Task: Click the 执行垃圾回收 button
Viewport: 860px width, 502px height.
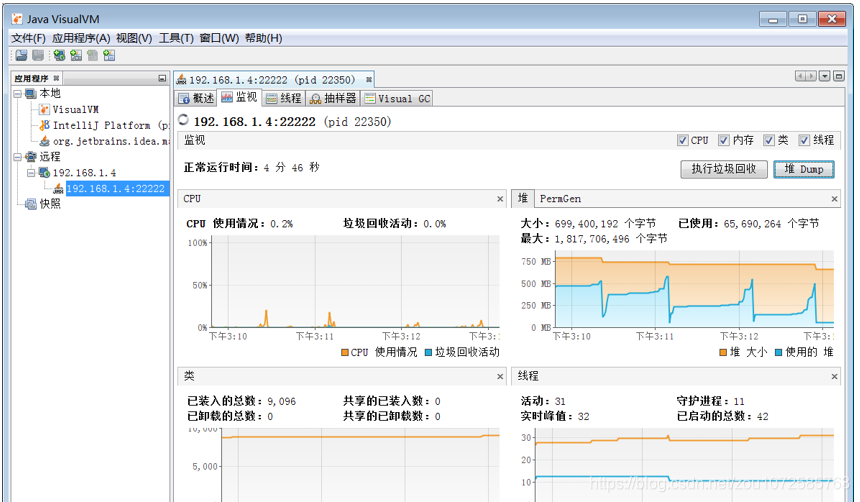Action: (723, 169)
